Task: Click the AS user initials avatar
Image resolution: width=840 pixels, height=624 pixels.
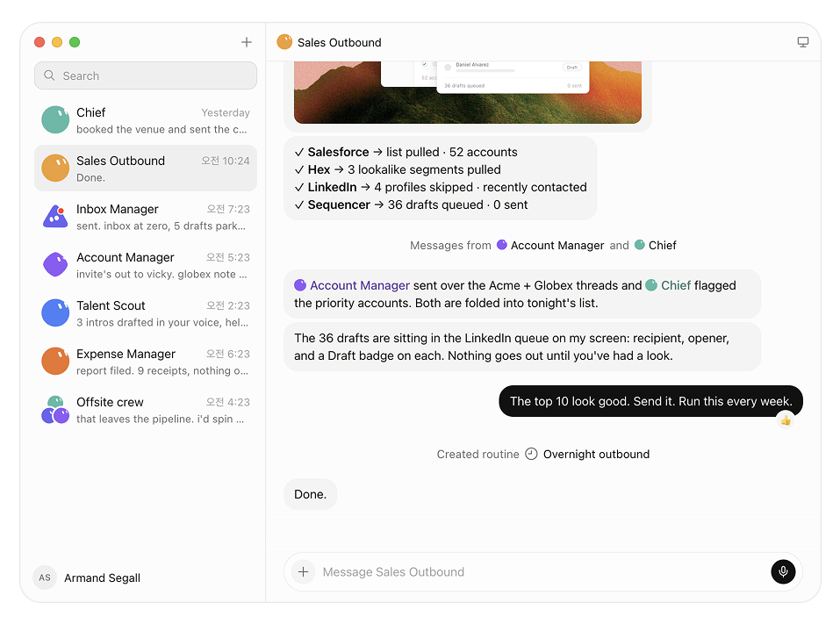Action: click(45, 577)
